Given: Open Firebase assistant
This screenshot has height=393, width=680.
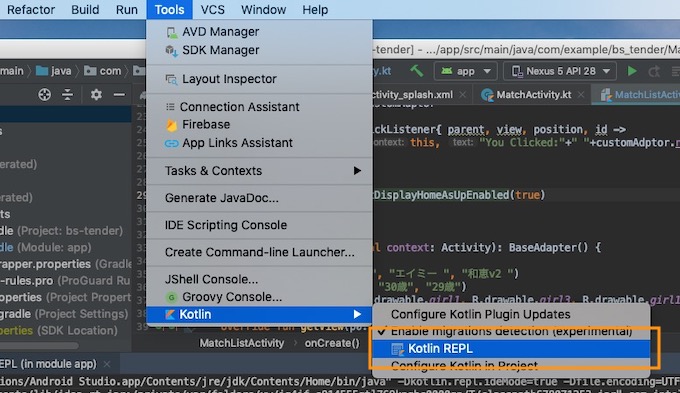Looking at the screenshot, I should (259, 124).
